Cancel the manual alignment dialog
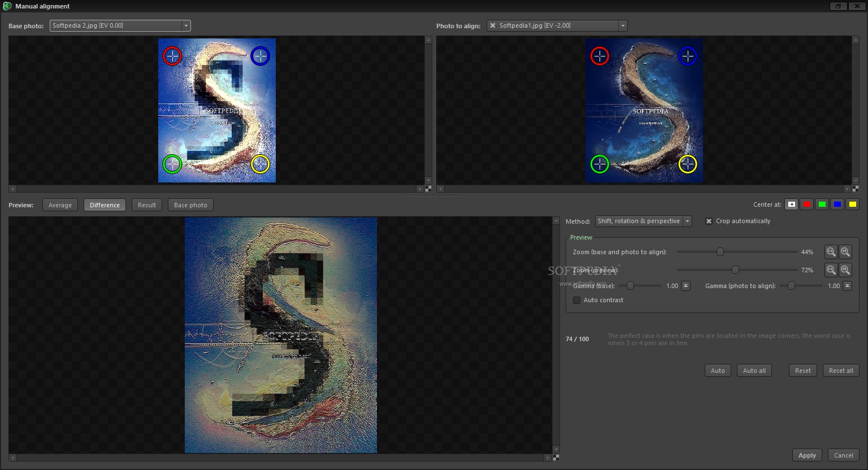The width and height of the screenshot is (868, 470). [x=844, y=455]
